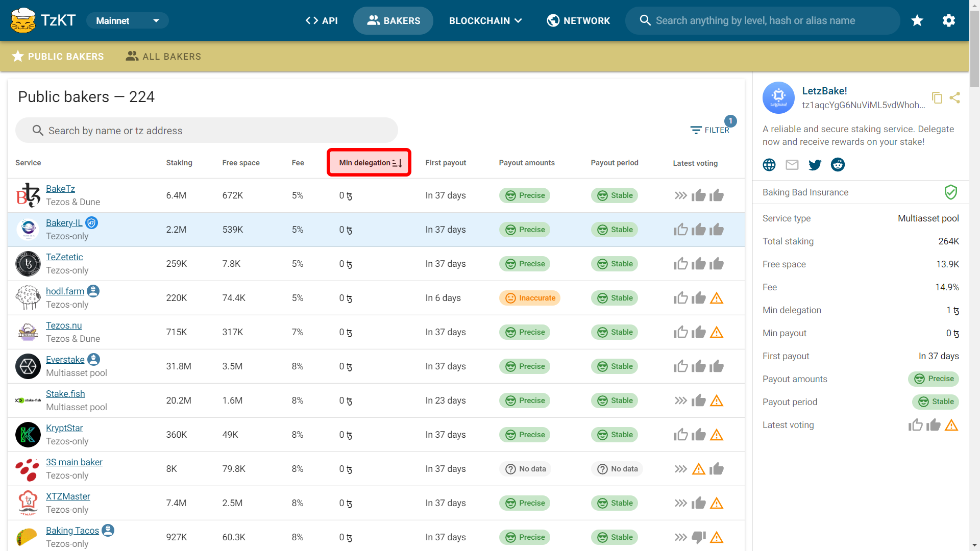Open the Mainnet network dropdown

127,20
